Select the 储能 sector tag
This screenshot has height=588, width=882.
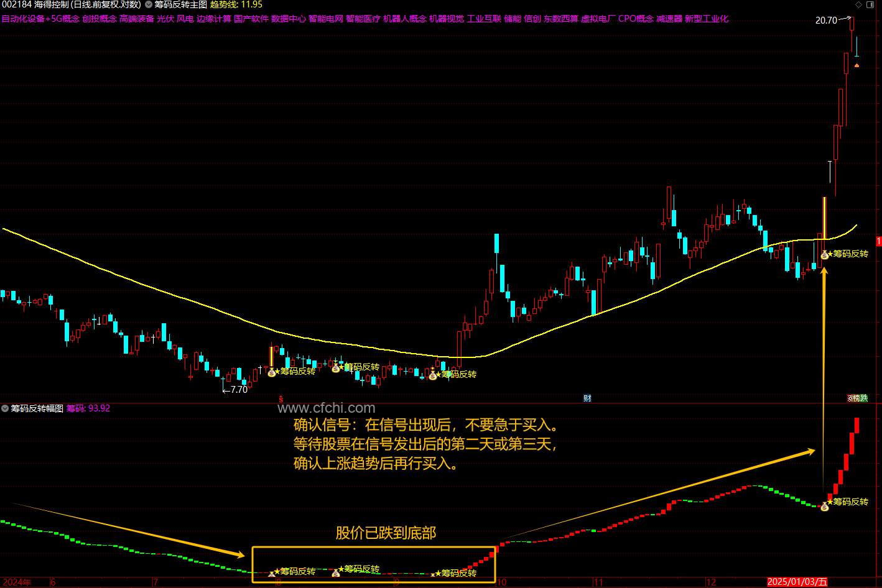513,19
